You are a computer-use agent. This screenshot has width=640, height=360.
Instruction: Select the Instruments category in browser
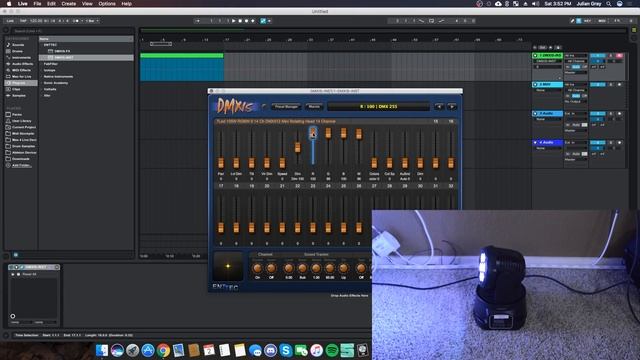[x=20, y=58]
